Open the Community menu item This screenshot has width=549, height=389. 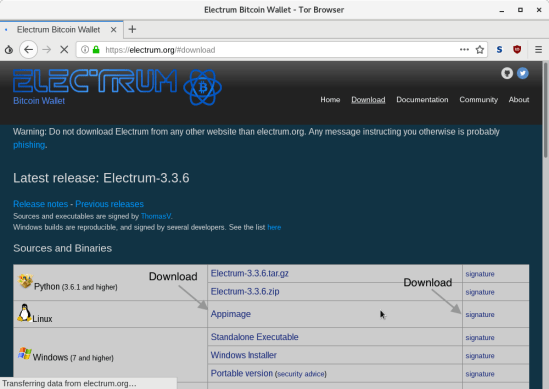click(x=478, y=100)
